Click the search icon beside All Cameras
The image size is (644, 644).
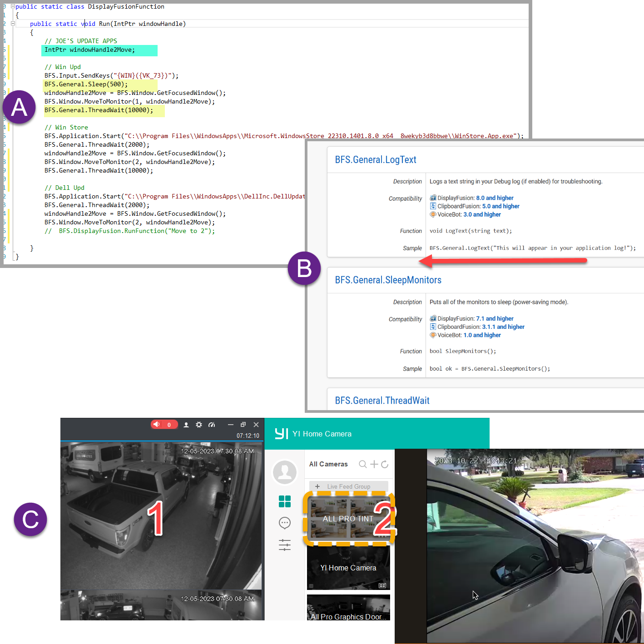(x=362, y=464)
